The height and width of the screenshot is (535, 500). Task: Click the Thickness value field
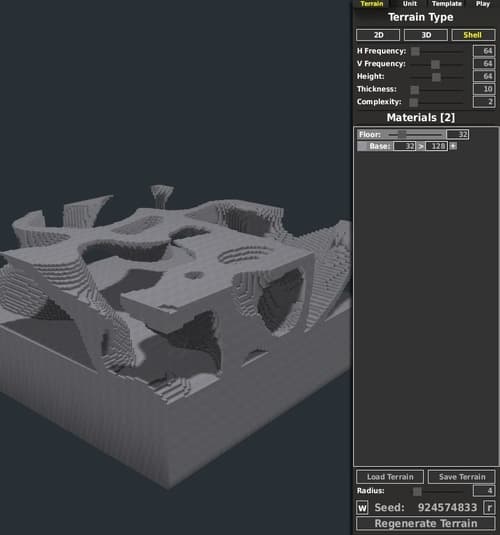[x=484, y=89]
